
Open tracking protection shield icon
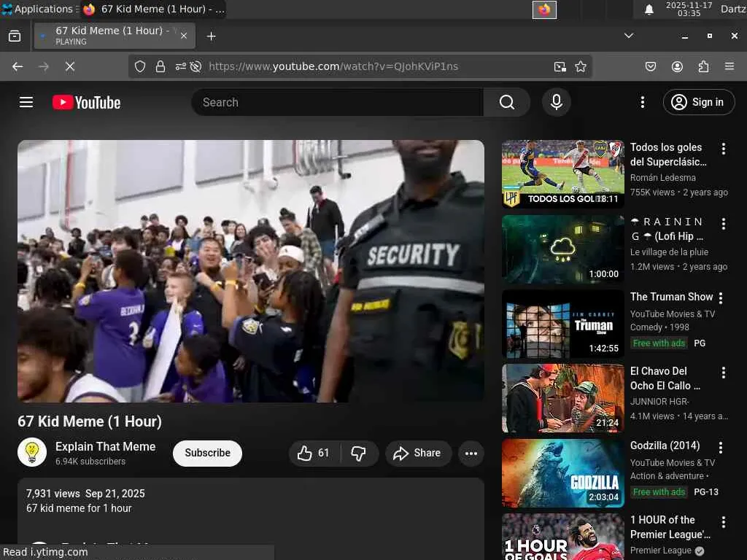[139, 66]
